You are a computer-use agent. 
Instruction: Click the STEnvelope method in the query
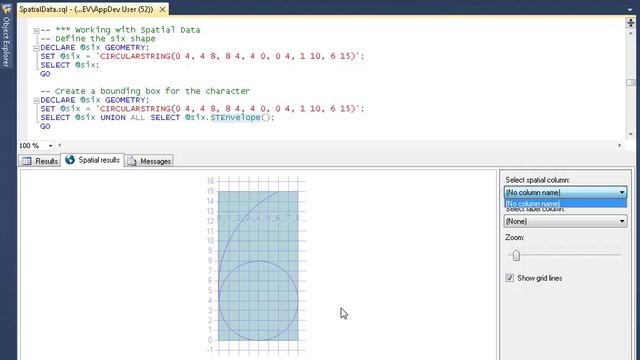pos(236,118)
